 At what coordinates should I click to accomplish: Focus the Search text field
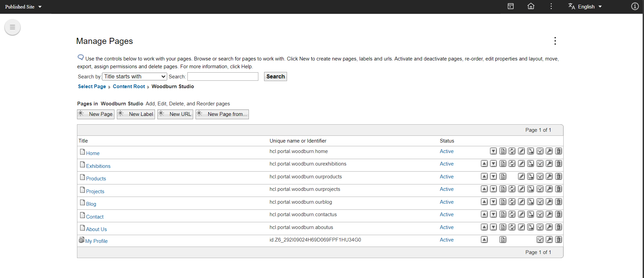point(223,77)
